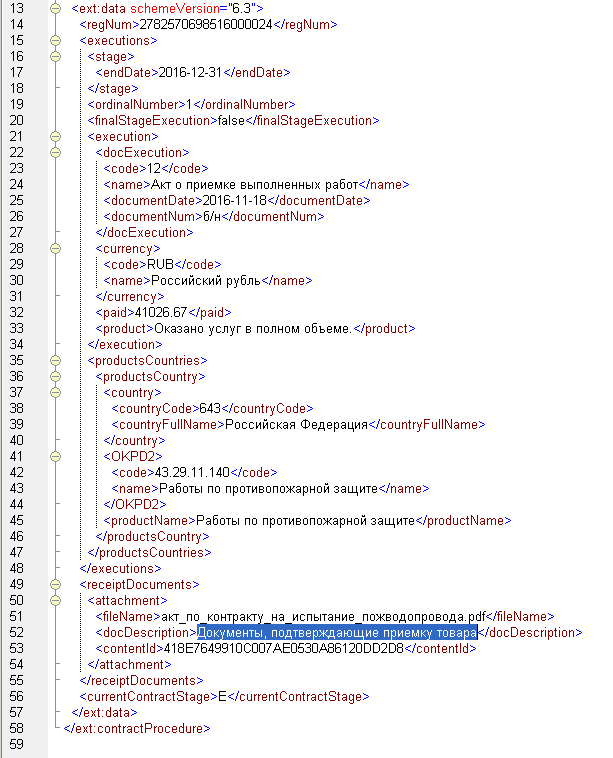Click the closing stage tag on line 18

pyautogui.click(x=113, y=88)
